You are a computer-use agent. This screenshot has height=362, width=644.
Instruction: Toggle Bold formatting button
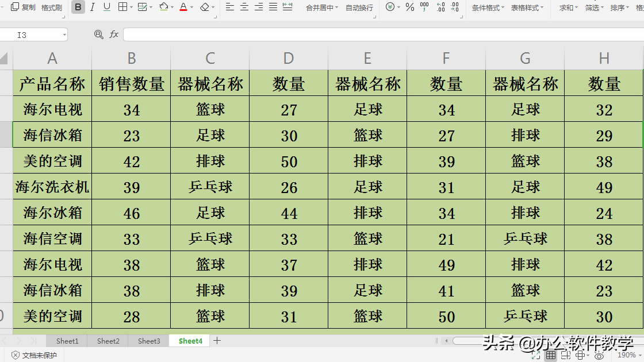pos(78,7)
